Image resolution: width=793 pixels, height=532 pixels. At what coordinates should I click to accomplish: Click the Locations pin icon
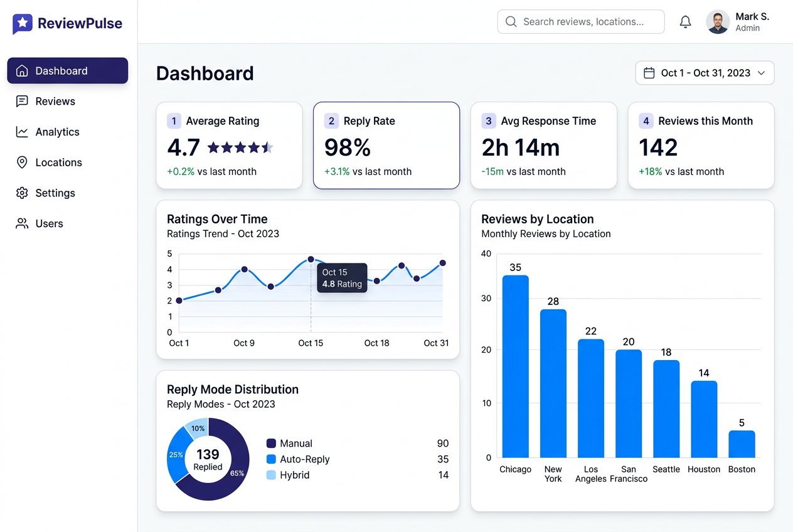click(22, 162)
